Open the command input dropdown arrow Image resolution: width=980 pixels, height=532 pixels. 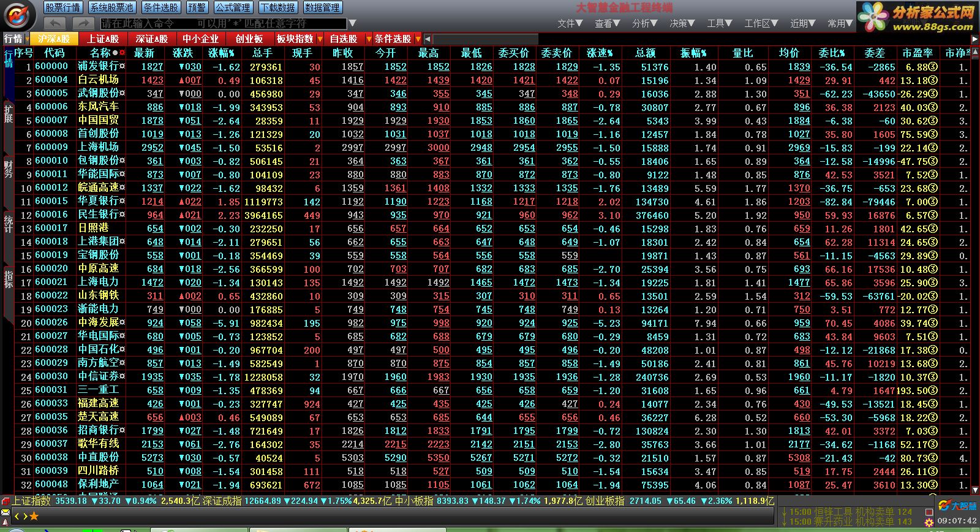click(352, 23)
